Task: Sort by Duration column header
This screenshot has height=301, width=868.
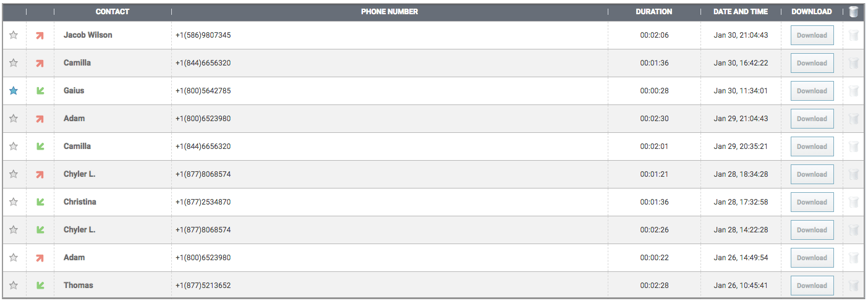Action: pyautogui.click(x=653, y=12)
